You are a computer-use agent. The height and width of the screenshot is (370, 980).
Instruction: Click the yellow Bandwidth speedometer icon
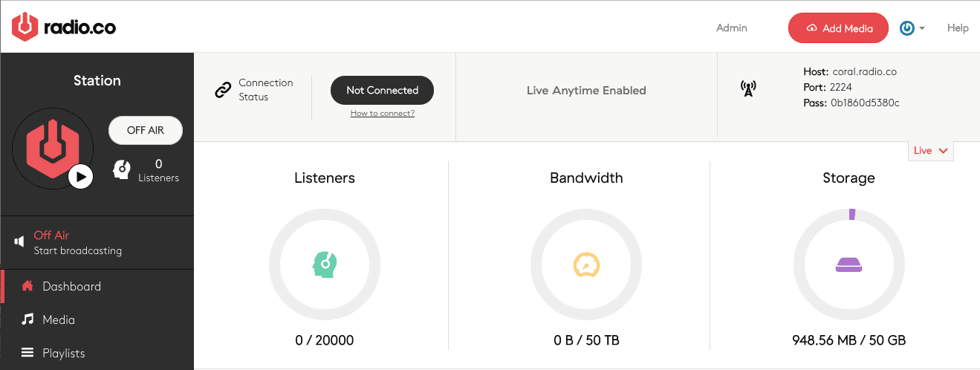(x=586, y=264)
